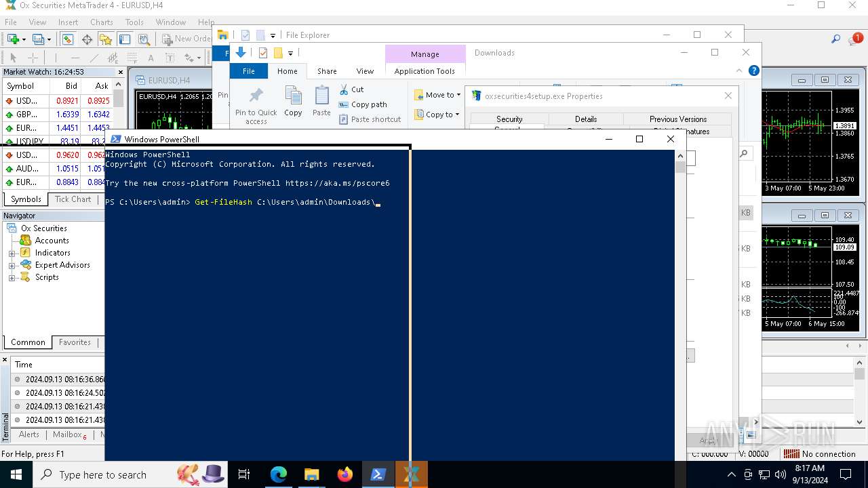Open the Insert menu in MetaTrader
Screen dimensions: 868x488
68,22
